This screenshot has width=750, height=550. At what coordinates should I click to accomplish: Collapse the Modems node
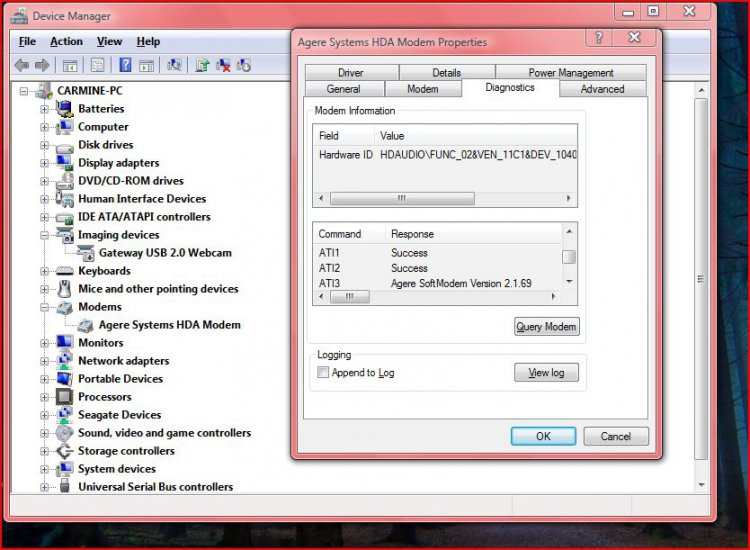tap(44, 307)
